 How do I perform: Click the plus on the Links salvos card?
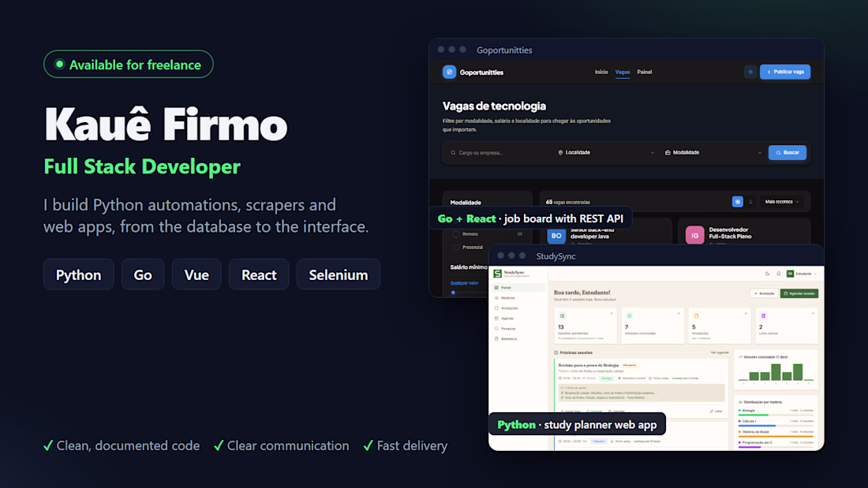tap(813, 314)
